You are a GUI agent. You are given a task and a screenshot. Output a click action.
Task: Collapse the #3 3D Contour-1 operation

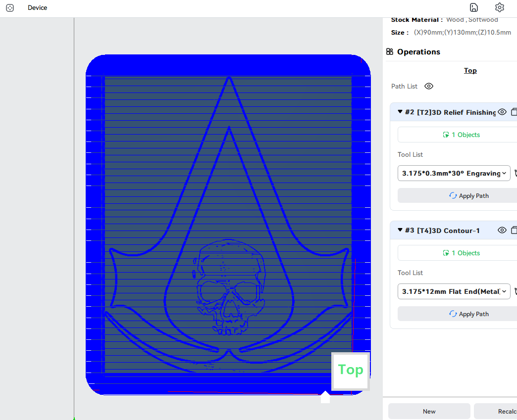(400, 230)
